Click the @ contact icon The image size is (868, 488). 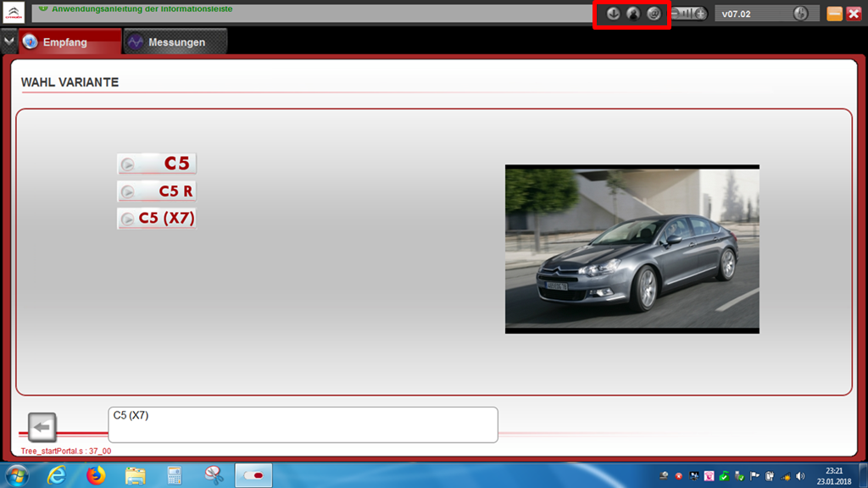click(654, 14)
